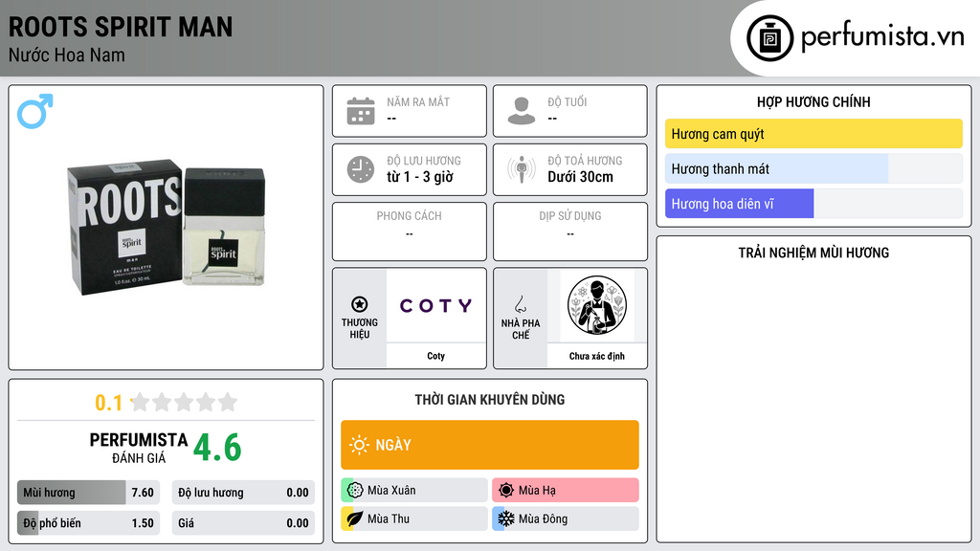
Task: Click the flower icon for Mùa Xuân
Action: [355, 491]
